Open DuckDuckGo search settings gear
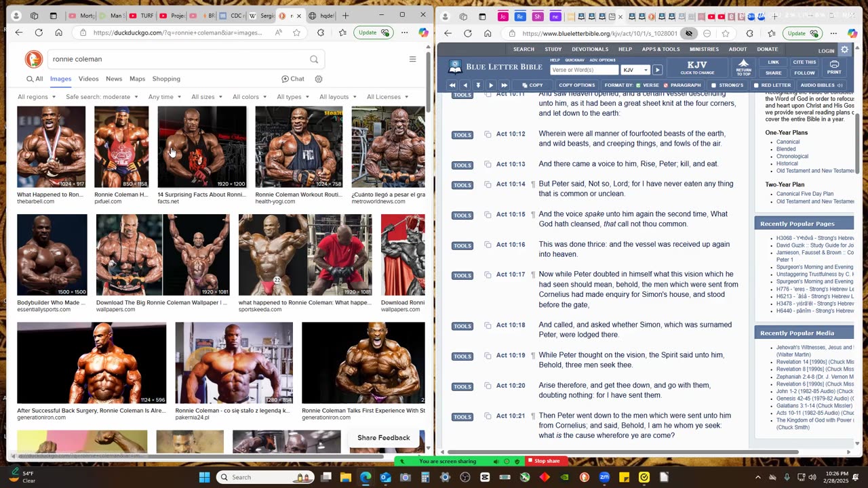Viewport: 868px width, 488px height. 319,79
